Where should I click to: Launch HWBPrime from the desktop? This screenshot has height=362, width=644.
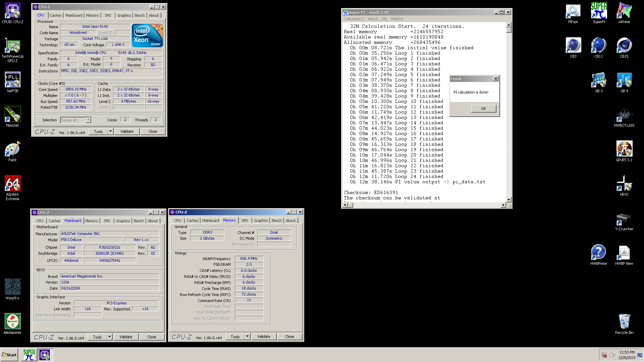[x=599, y=255]
